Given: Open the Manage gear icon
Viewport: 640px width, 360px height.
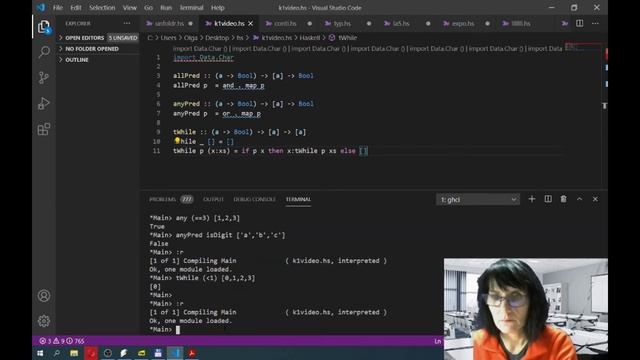Looking at the screenshot, I should (44, 321).
